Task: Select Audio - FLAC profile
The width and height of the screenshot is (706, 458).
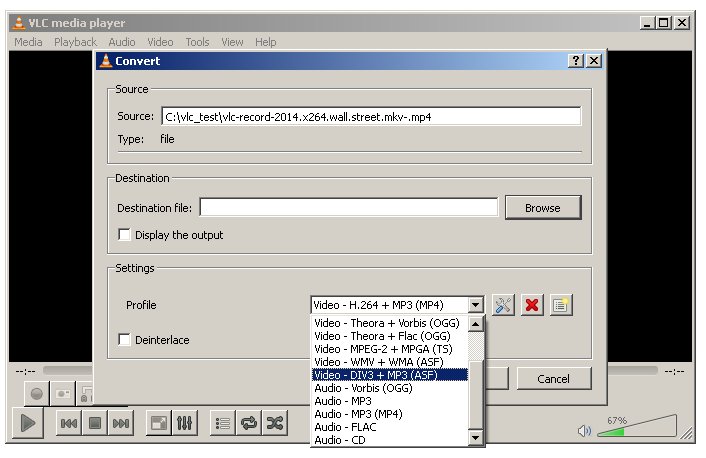Action: pos(389,427)
